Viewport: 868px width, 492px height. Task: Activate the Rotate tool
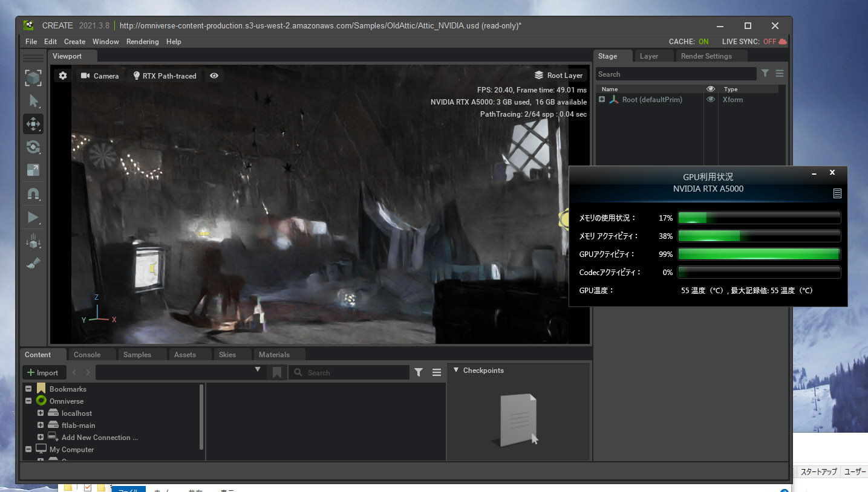(x=33, y=147)
